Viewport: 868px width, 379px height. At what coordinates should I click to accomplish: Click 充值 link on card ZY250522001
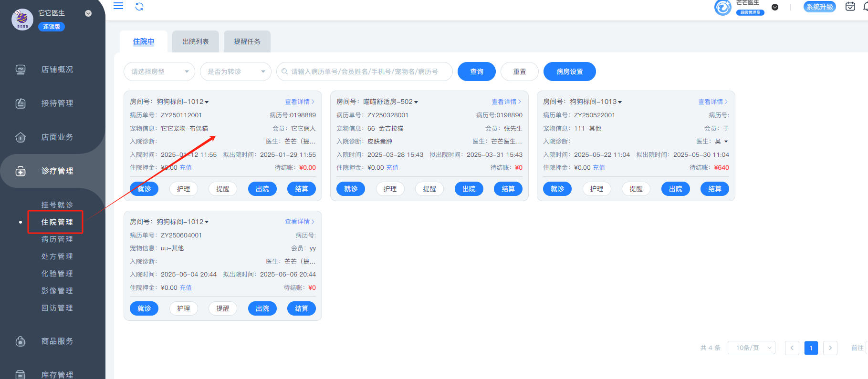point(599,168)
